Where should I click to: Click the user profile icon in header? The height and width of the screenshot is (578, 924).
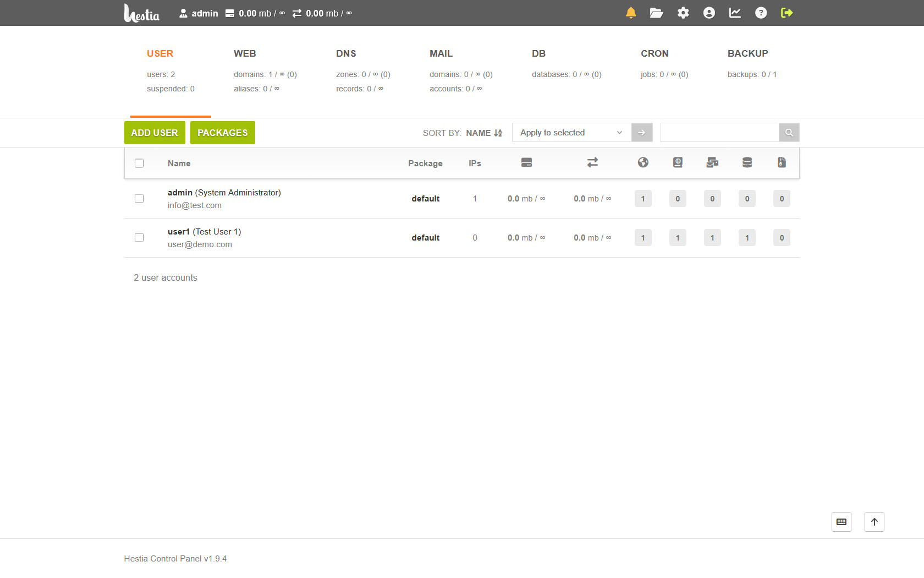[x=709, y=13]
